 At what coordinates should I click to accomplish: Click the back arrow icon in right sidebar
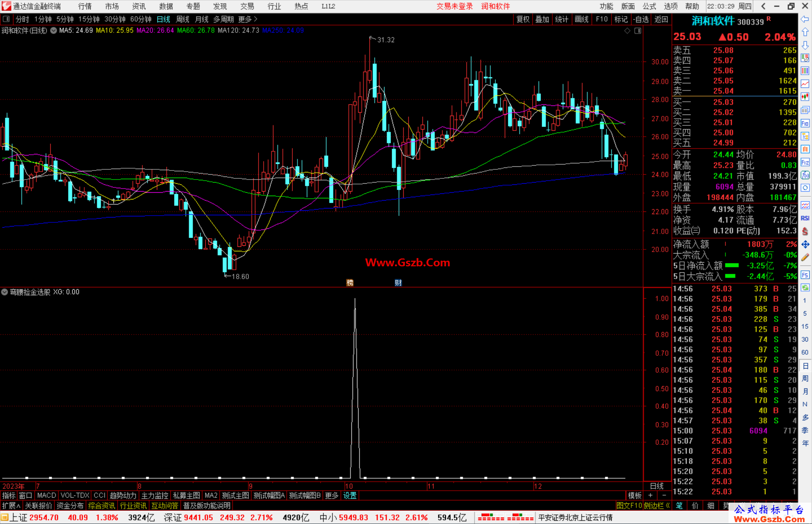click(805, 19)
